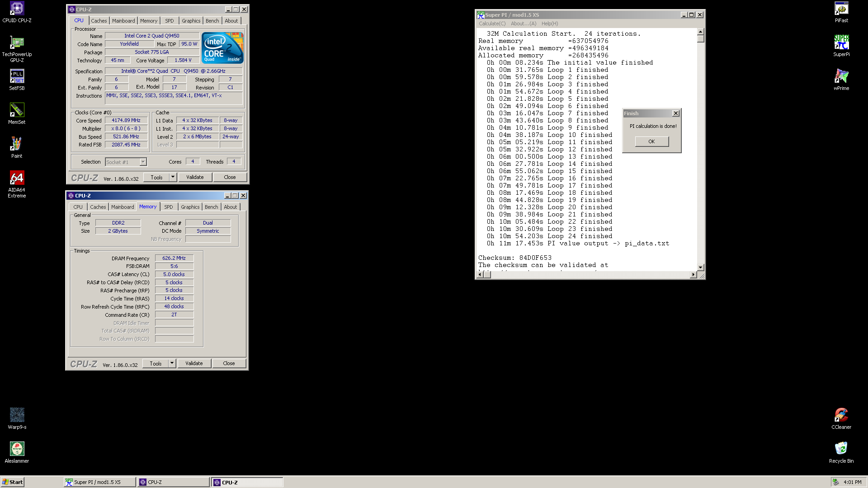Click the top CPU-Z window title icon
The height and width of the screenshot is (488, 868).
pyautogui.click(x=72, y=9)
